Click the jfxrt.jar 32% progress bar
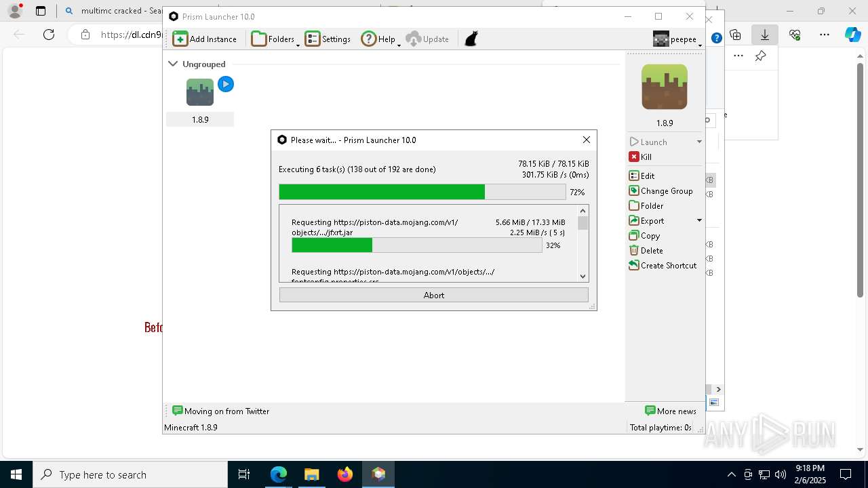 (417, 245)
